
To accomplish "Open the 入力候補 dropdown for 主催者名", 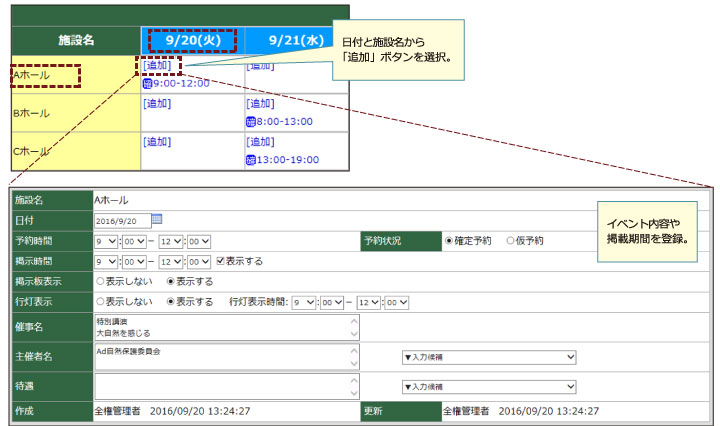I will click(487, 356).
